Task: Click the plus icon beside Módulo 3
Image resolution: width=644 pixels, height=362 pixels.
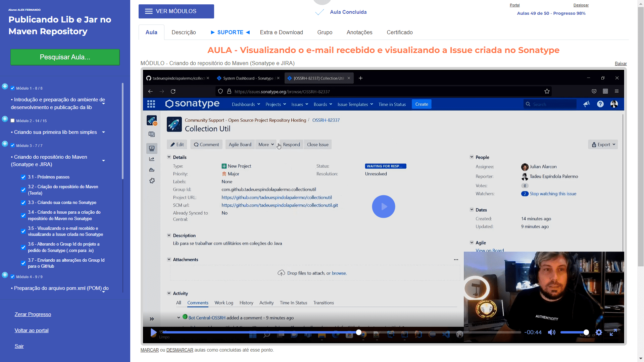Action: (5, 144)
